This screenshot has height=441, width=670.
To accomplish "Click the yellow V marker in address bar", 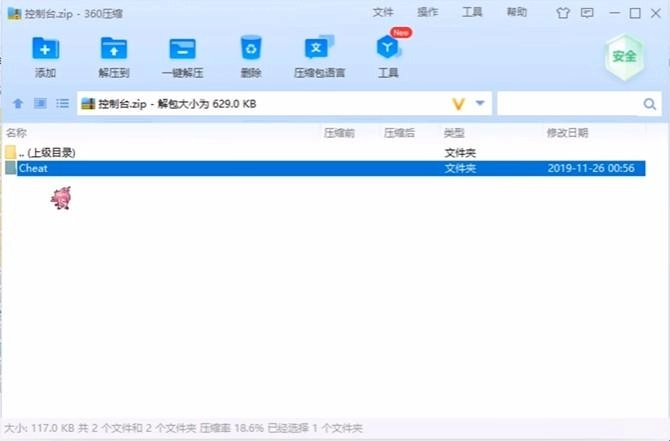I will click(459, 103).
